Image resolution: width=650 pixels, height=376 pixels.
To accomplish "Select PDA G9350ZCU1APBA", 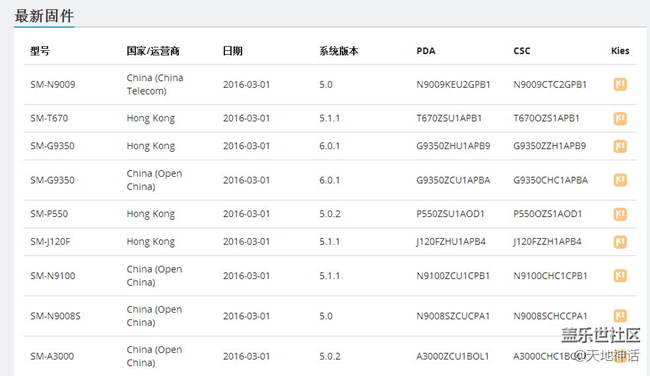I will [x=453, y=180].
